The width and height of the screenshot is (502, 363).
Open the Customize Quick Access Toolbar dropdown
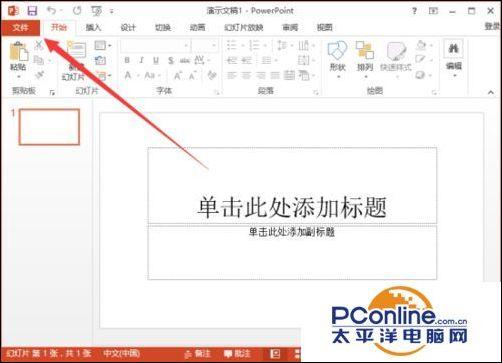point(112,11)
